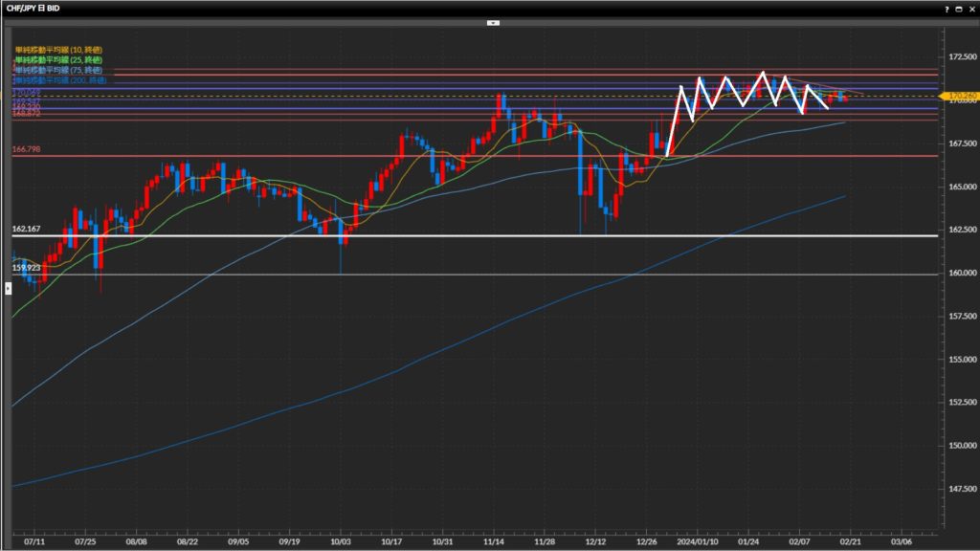980x551 pixels.
Task: Click the CHF/JPY title bar text
Action: tap(34, 8)
